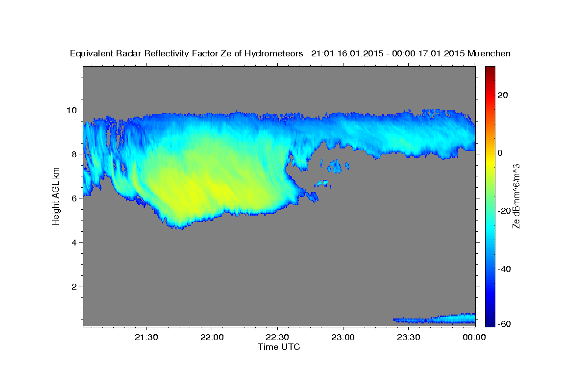588x392 pixels.
Task: Click the '00:00' time tick label
Action: tap(474, 337)
